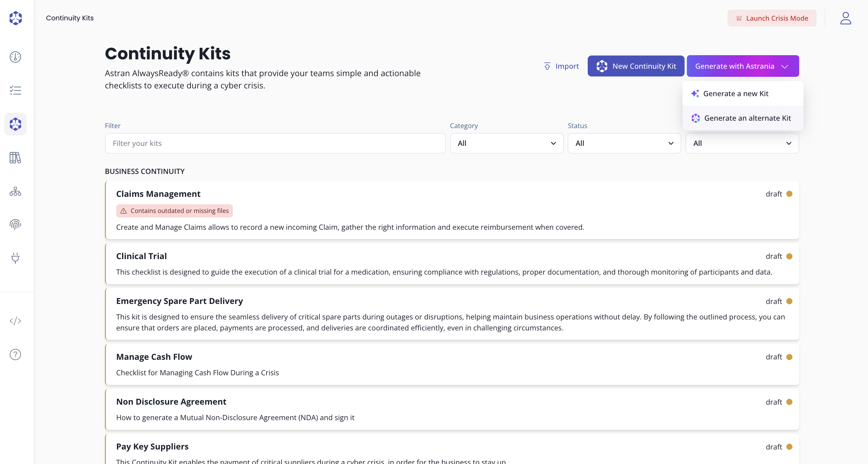Click the Import link
Screen dimensions: 868x464
562,66
